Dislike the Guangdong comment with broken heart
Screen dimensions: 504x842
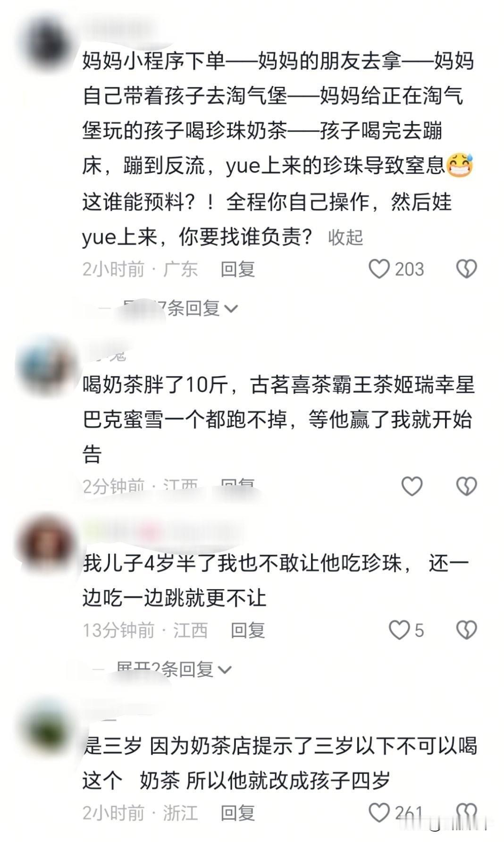466,269
